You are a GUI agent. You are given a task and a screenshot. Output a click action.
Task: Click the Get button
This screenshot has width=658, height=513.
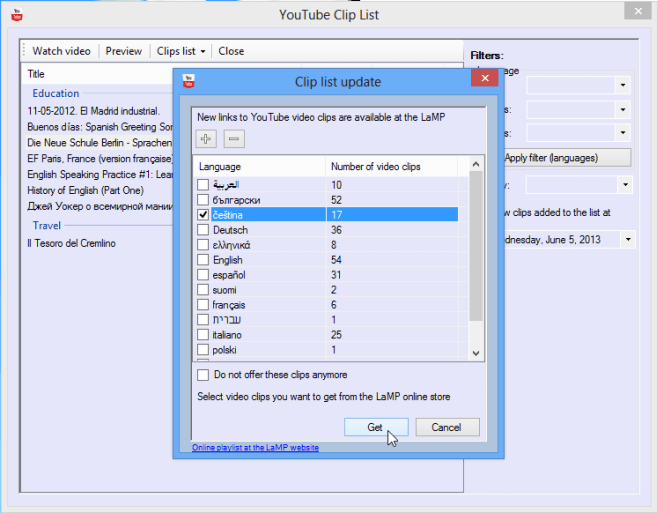(376, 427)
